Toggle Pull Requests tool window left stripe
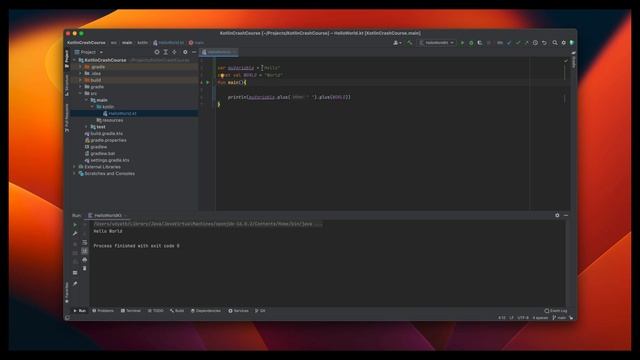This screenshot has height=360, width=640. tap(67, 118)
